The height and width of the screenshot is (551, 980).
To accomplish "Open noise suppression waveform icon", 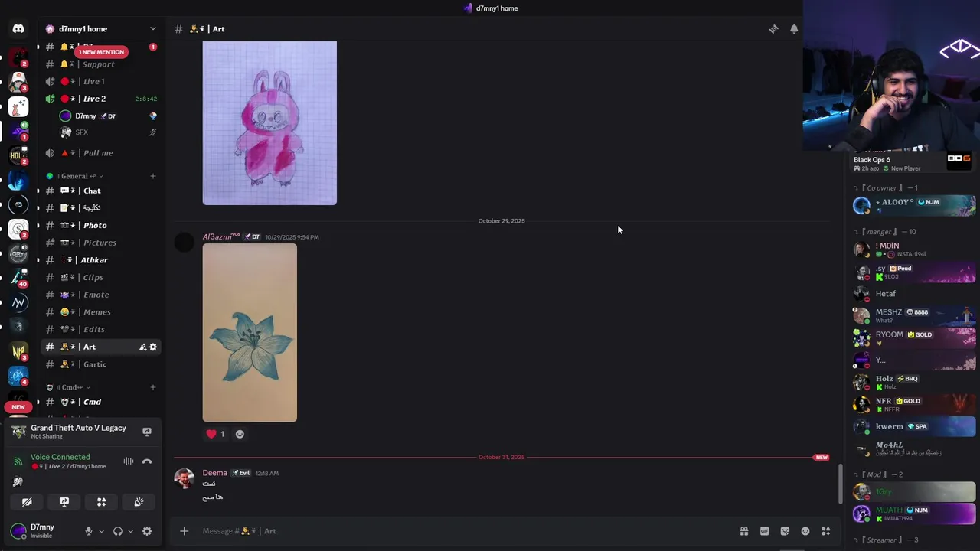I will pyautogui.click(x=129, y=461).
